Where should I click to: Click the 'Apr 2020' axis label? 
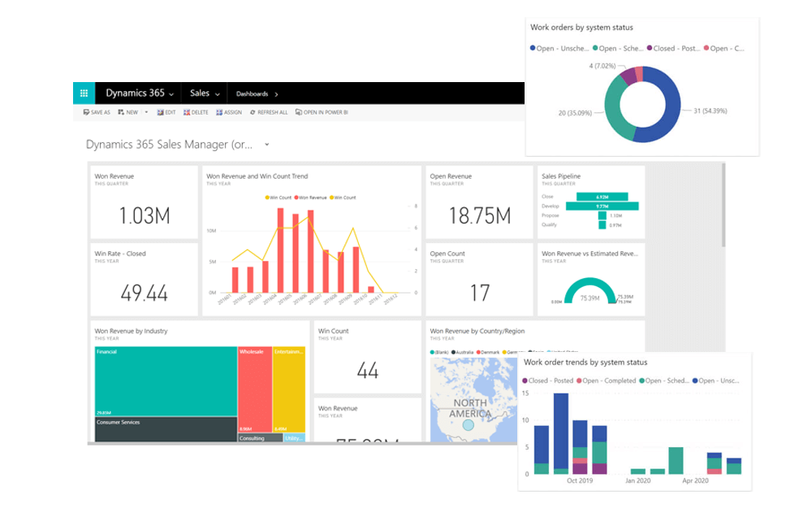tap(695, 480)
